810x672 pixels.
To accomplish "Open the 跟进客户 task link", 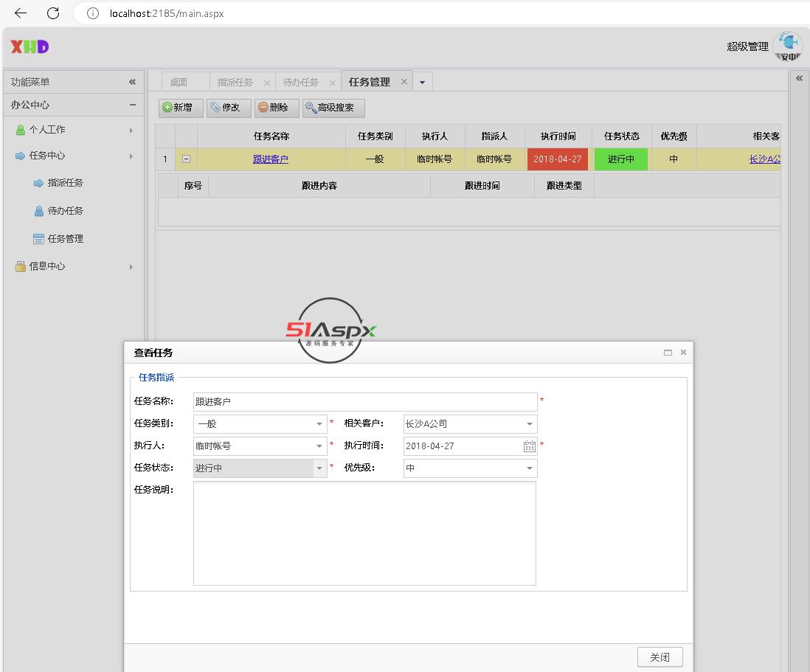I will click(x=271, y=159).
